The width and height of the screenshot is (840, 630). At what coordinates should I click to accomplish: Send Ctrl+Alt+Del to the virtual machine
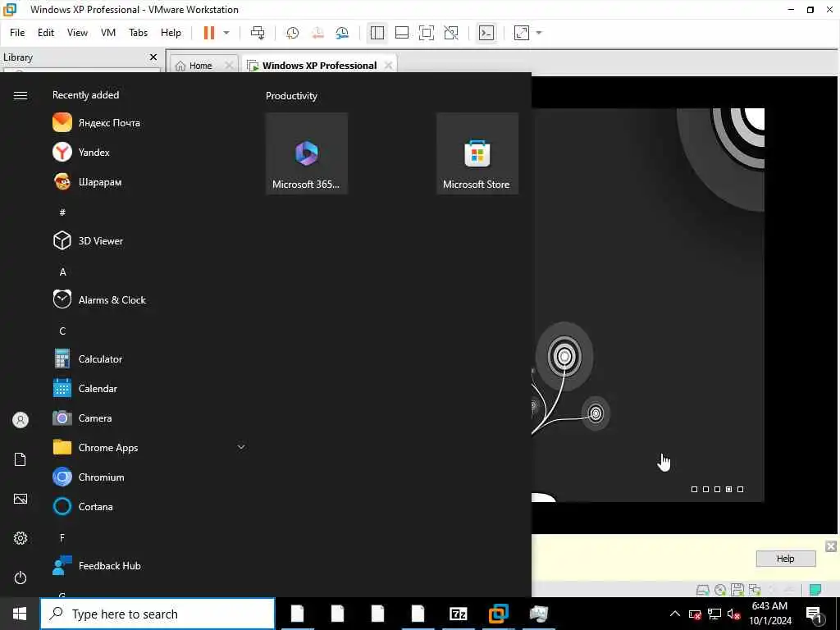tap(258, 33)
